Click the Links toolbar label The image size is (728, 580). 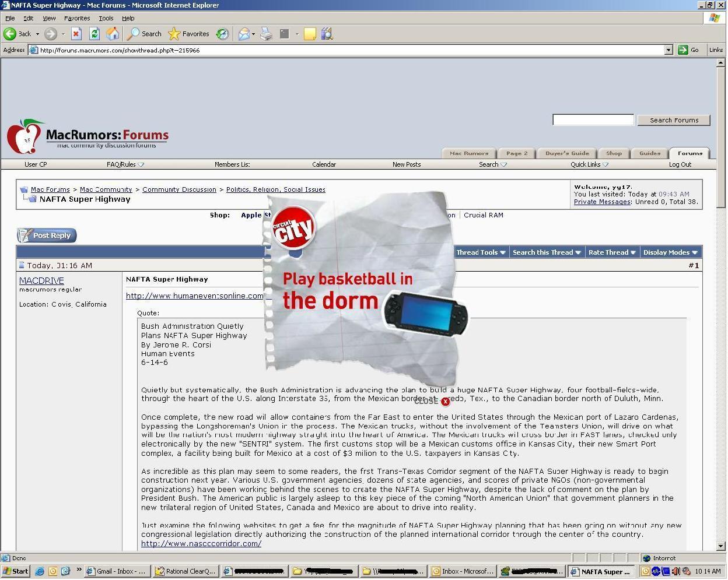coord(716,50)
